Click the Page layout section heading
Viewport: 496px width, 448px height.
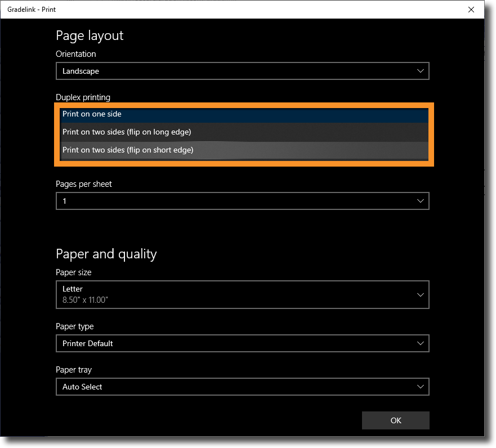tap(90, 35)
